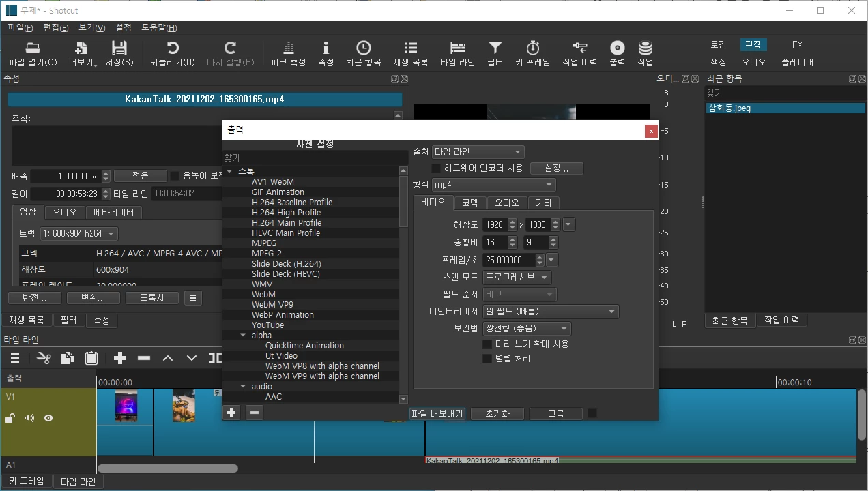
Task: Mute the V1 track audio
Action: point(29,418)
